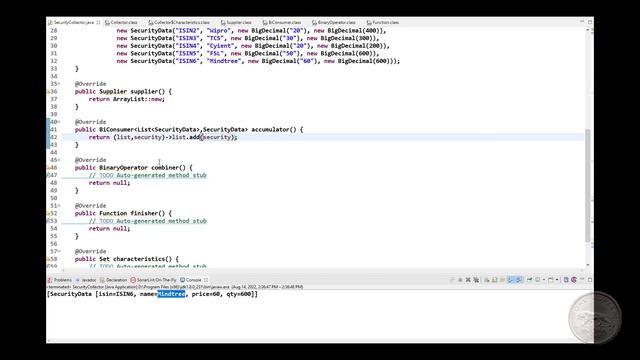The width and height of the screenshot is (640, 360).
Task: Open the Function.class editor tab
Action: (382, 22)
